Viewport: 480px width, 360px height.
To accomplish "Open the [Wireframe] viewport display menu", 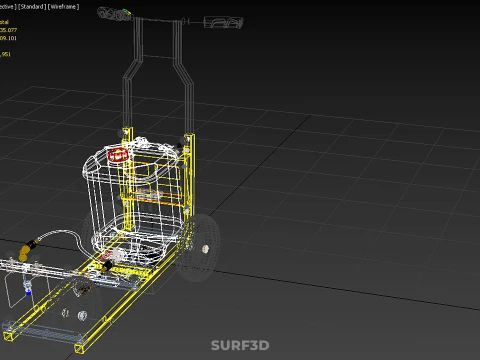I will [63, 7].
